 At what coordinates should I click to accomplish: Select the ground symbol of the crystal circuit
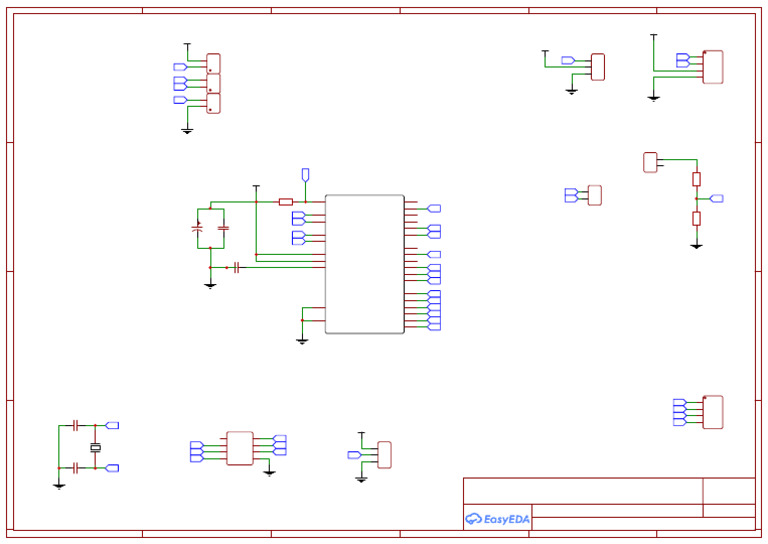(x=59, y=486)
